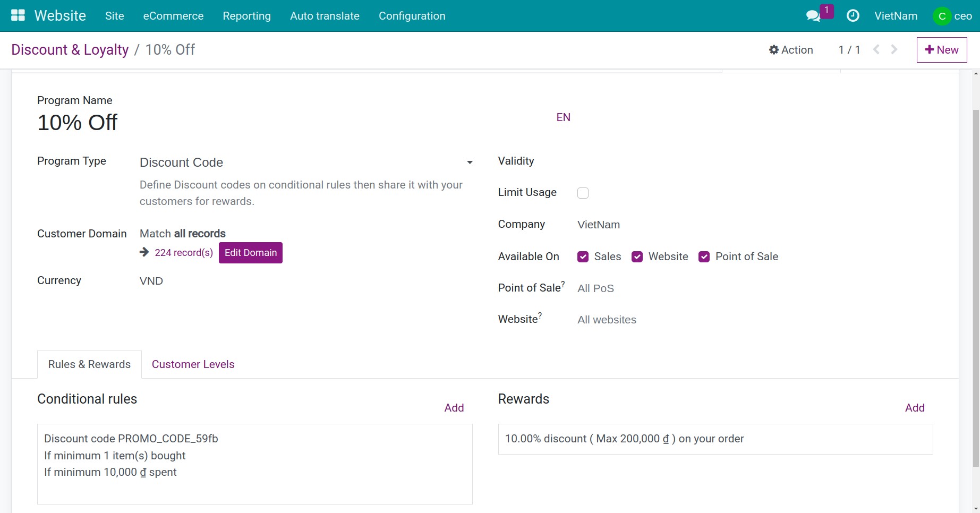
Task: Click the ceo user avatar
Action: (x=942, y=16)
